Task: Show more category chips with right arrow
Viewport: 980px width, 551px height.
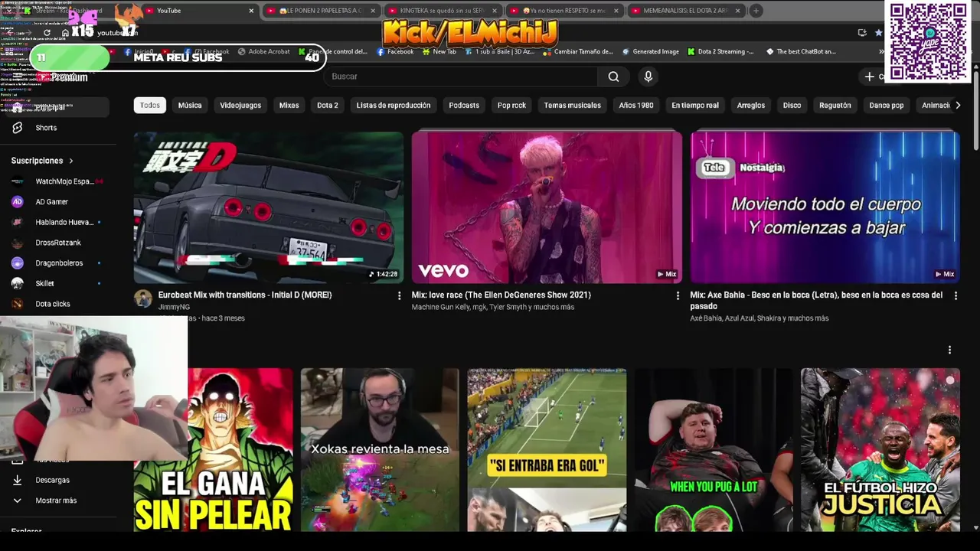Action: pyautogui.click(x=957, y=105)
